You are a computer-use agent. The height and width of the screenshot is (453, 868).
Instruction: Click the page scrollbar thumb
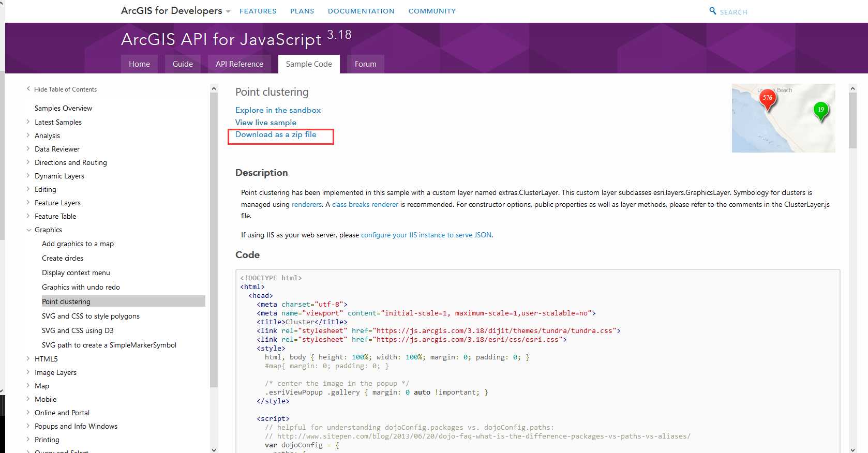(x=853, y=121)
